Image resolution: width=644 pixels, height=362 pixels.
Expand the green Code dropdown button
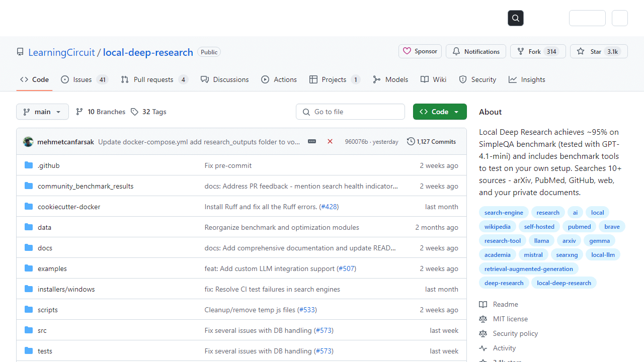440,112
